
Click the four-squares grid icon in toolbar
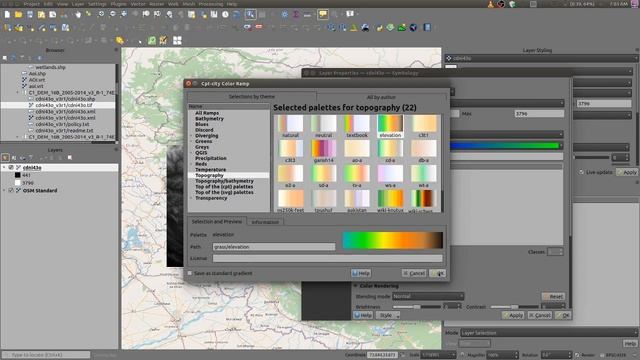coord(177,40)
